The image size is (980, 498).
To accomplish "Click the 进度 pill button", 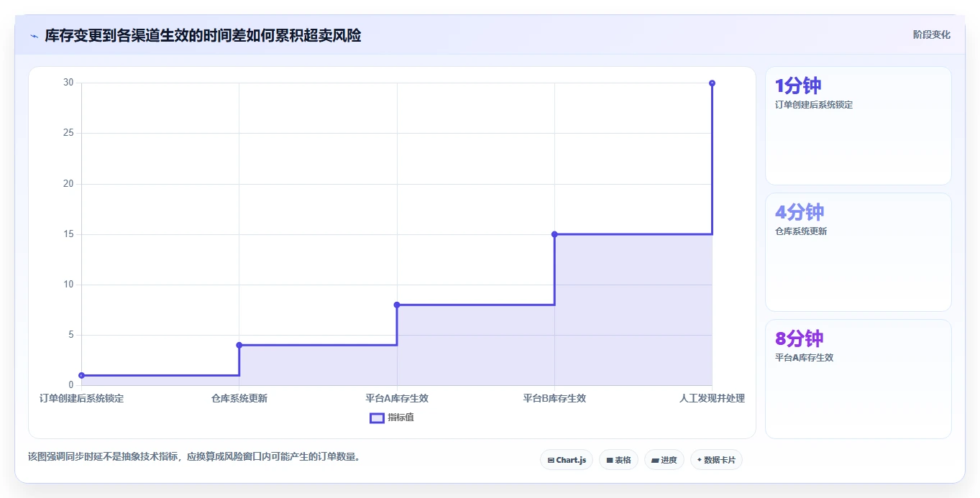I will 664,460.
